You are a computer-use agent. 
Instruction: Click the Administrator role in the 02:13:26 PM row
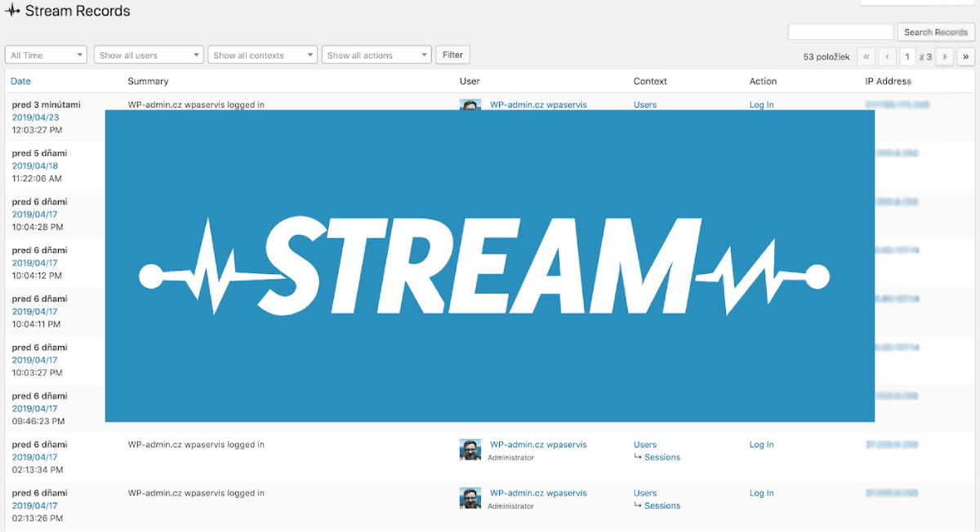pyautogui.click(x=510, y=506)
